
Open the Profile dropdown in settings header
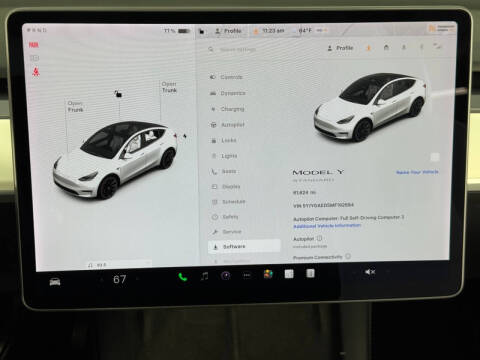[340, 48]
